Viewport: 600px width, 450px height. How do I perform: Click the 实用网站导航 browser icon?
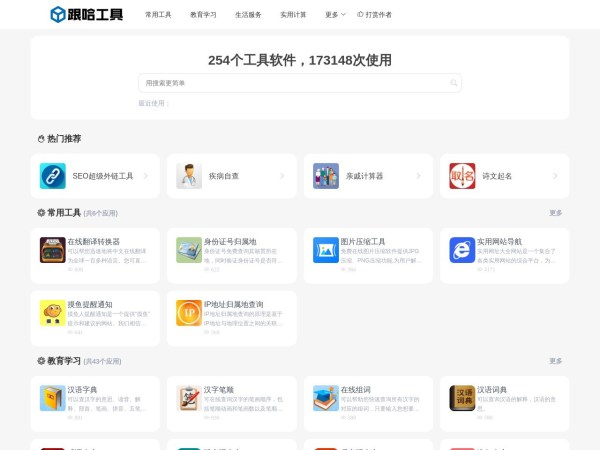click(462, 250)
